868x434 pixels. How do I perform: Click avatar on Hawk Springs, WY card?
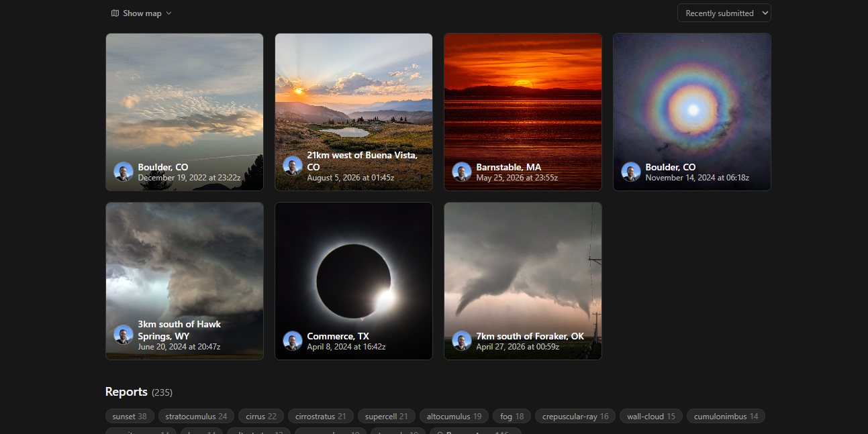[124, 335]
